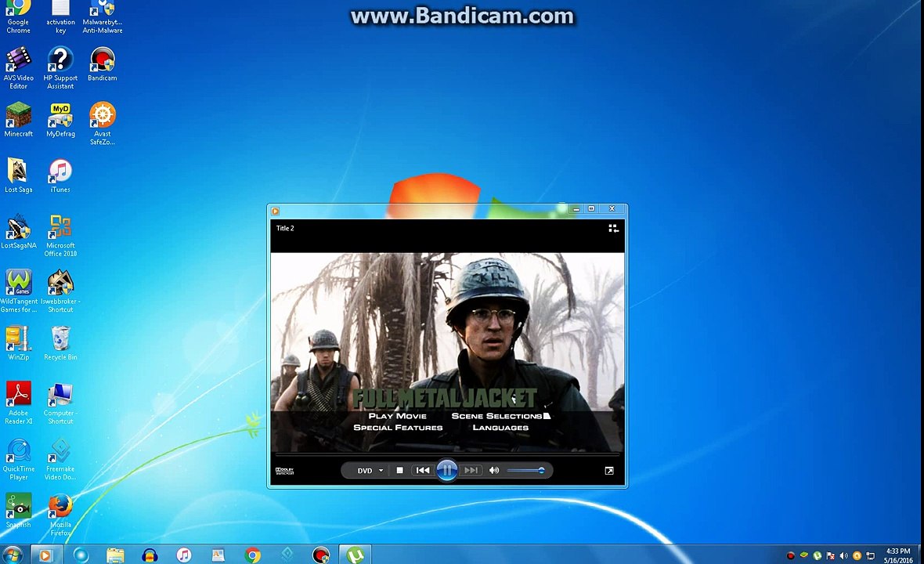924x564 pixels.
Task: Launch Mozilla Firefox from desktop
Action: (x=60, y=515)
